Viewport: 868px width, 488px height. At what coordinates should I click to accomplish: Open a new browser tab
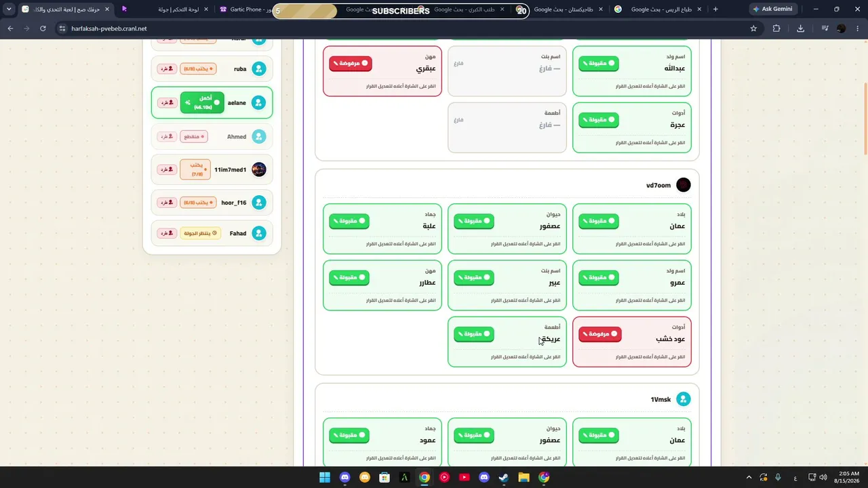click(715, 9)
